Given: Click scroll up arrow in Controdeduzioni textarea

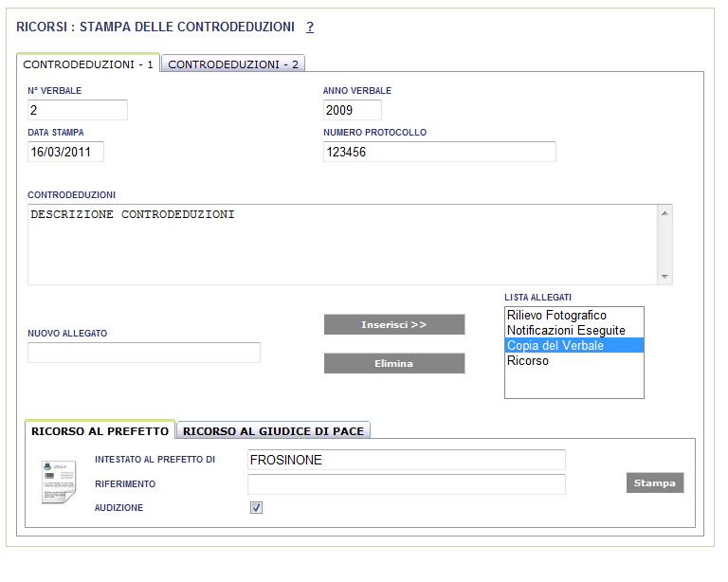Looking at the screenshot, I should point(664,213).
